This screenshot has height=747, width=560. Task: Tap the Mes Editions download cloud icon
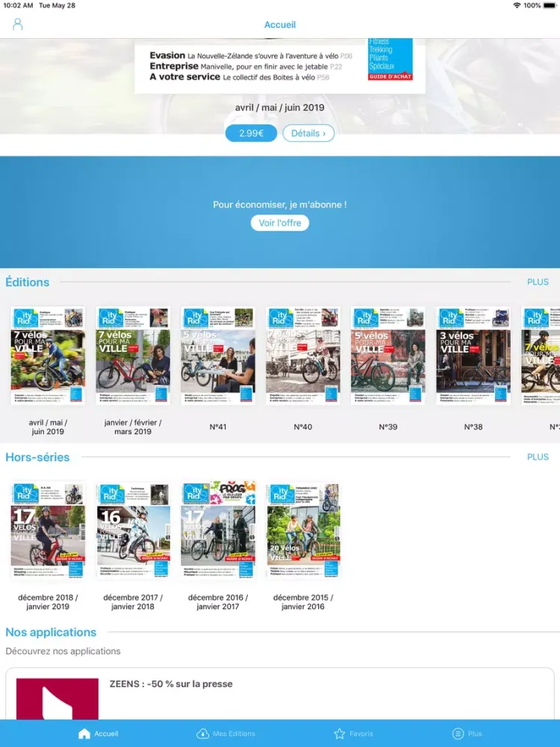pos(202,734)
